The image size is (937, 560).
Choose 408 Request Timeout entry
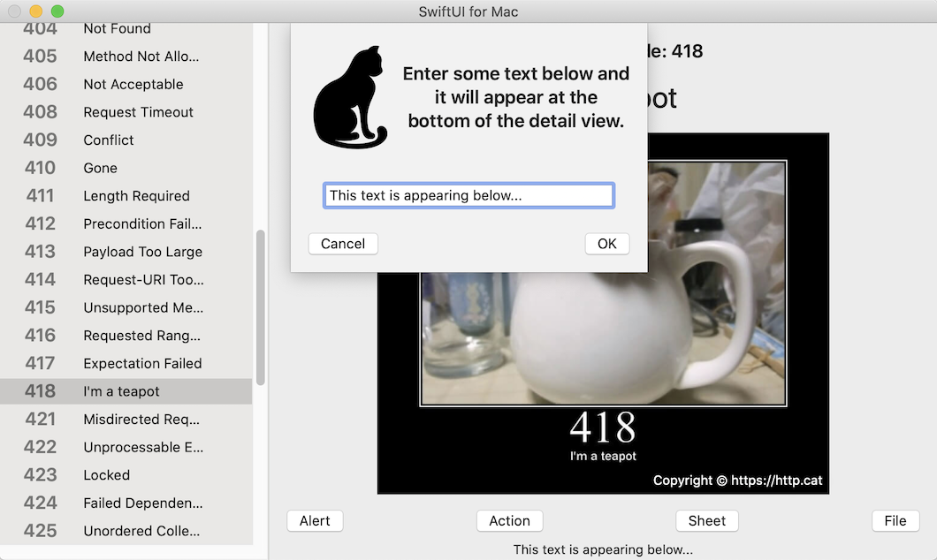[126, 112]
